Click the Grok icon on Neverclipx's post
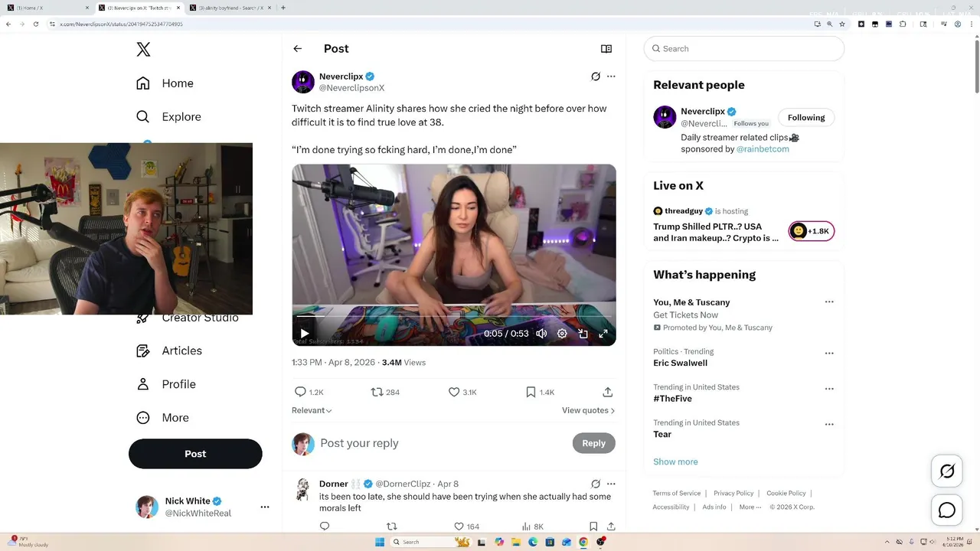Image resolution: width=980 pixels, height=551 pixels. 596,77
